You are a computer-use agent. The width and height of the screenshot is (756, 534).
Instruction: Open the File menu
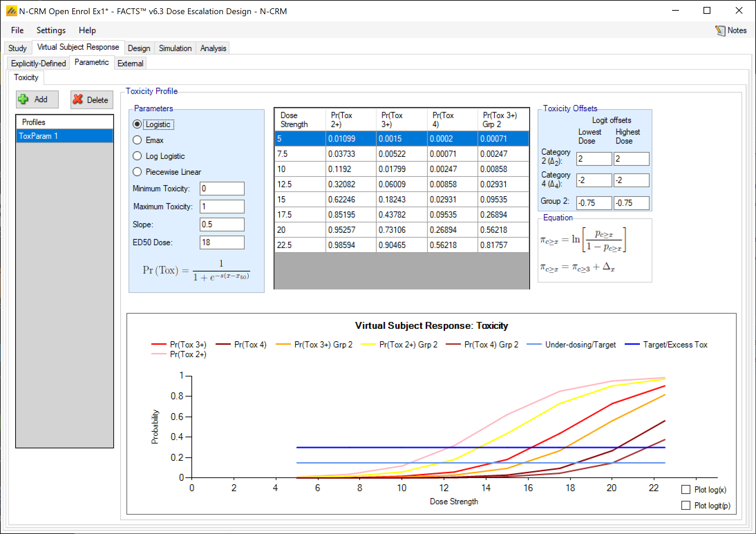[17, 30]
